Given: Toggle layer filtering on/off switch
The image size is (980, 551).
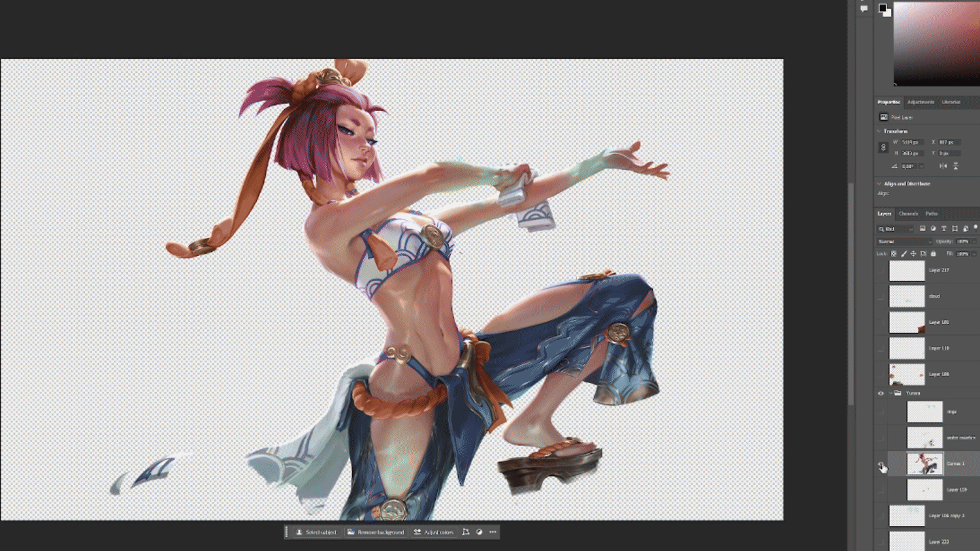Looking at the screenshot, I should point(975,227).
